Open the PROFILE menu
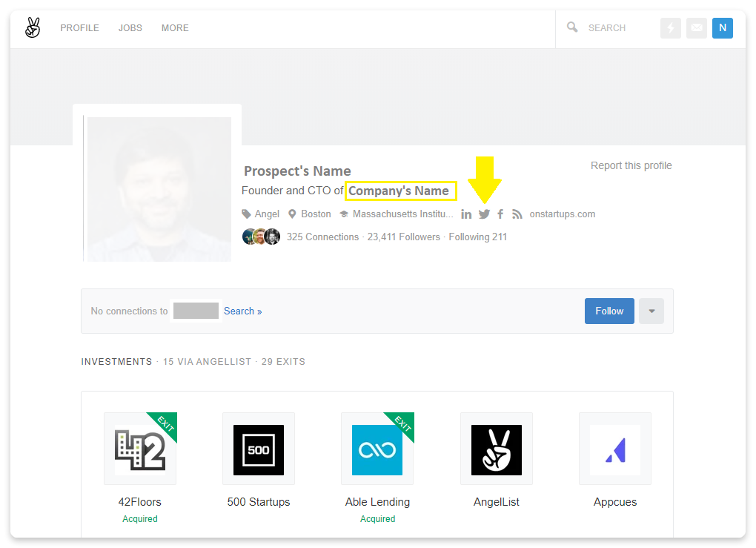Screen dimensions: 756x548 pyautogui.click(x=79, y=28)
